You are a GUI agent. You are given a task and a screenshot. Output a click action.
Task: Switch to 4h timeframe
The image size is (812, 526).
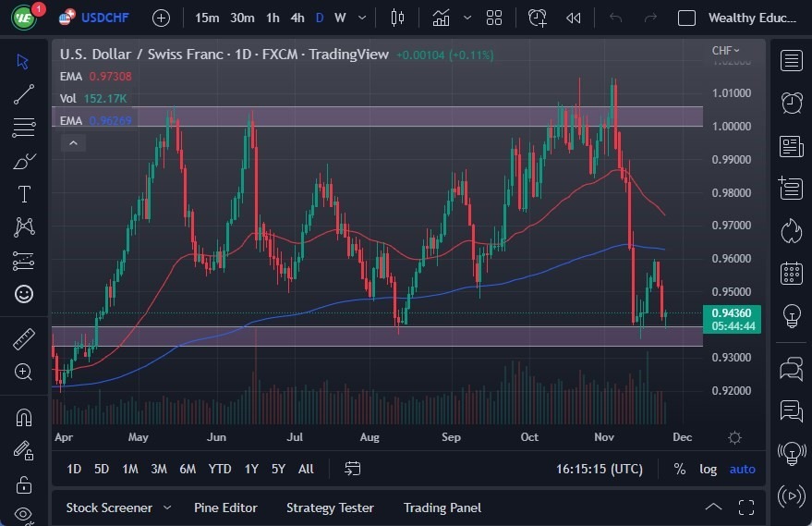point(297,18)
